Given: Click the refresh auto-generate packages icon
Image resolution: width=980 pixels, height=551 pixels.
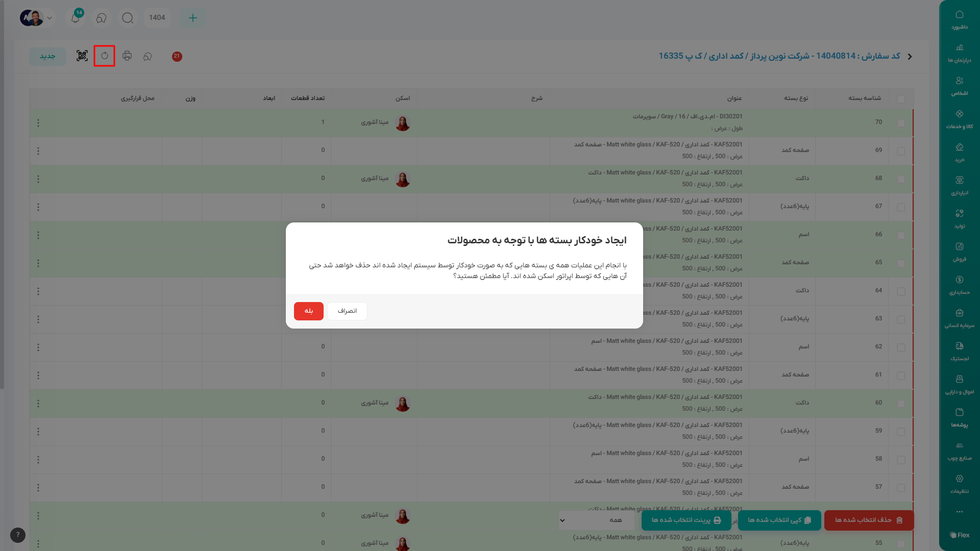Looking at the screenshot, I should click(x=105, y=56).
